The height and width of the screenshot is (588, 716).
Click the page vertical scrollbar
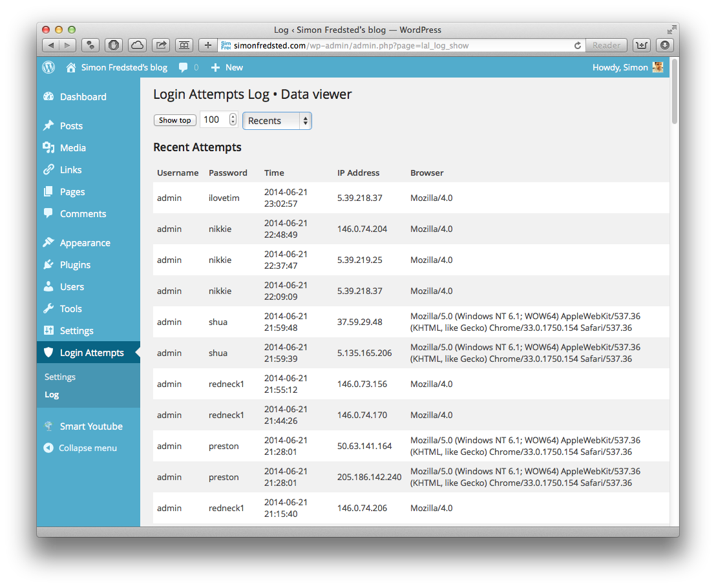click(675, 91)
